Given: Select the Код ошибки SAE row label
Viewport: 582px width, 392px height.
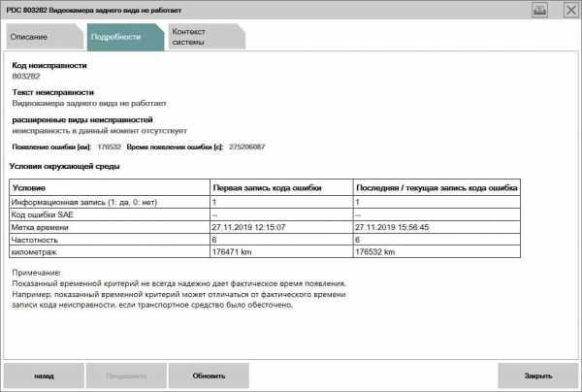Looking at the screenshot, I should (38, 213).
